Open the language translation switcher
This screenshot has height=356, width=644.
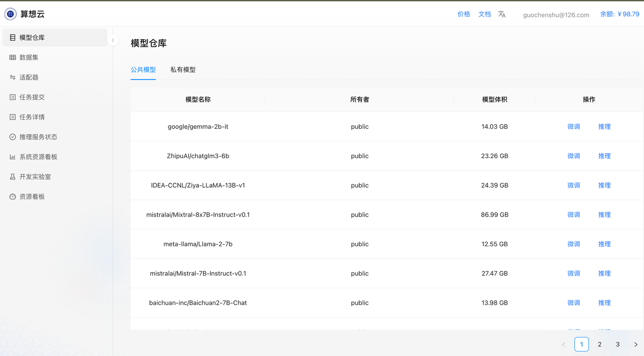pos(502,14)
